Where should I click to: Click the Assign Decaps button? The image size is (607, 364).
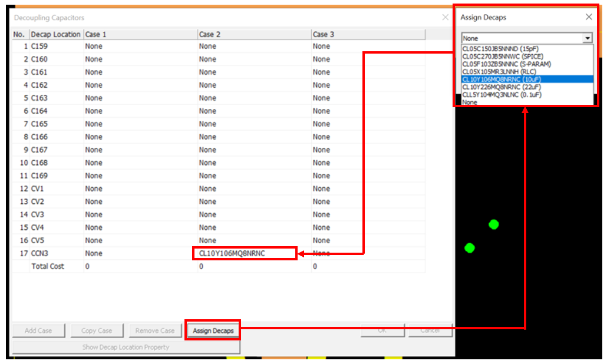tap(213, 330)
